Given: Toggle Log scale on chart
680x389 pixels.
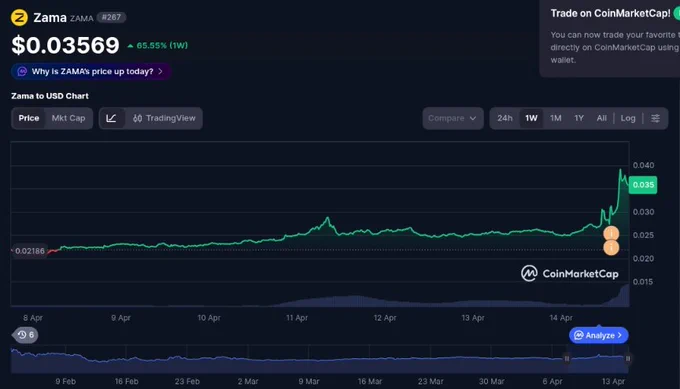Looking at the screenshot, I should [x=628, y=118].
